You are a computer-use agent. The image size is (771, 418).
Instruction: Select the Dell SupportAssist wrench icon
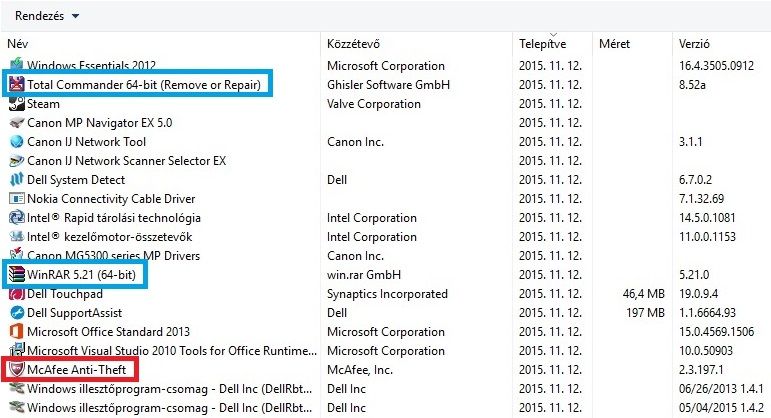(x=17, y=313)
